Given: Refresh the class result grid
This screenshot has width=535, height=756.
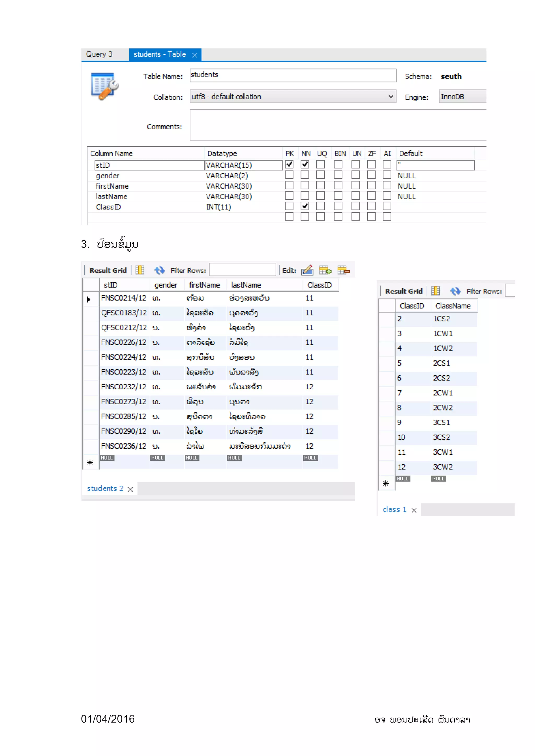Looking at the screenshot, I should pyautogui.click(x=455, y=291).
